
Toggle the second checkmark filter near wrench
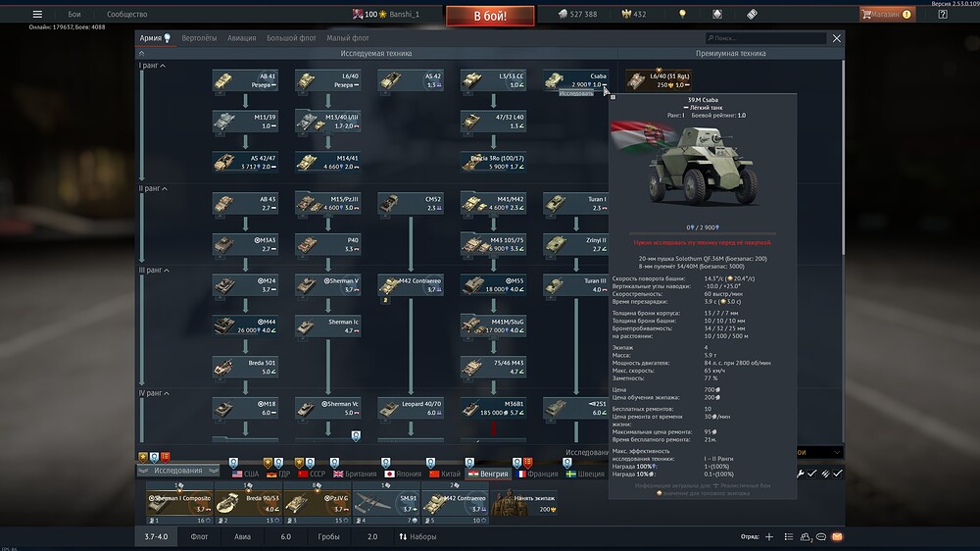pyautogui.click(x=837, y=474)
